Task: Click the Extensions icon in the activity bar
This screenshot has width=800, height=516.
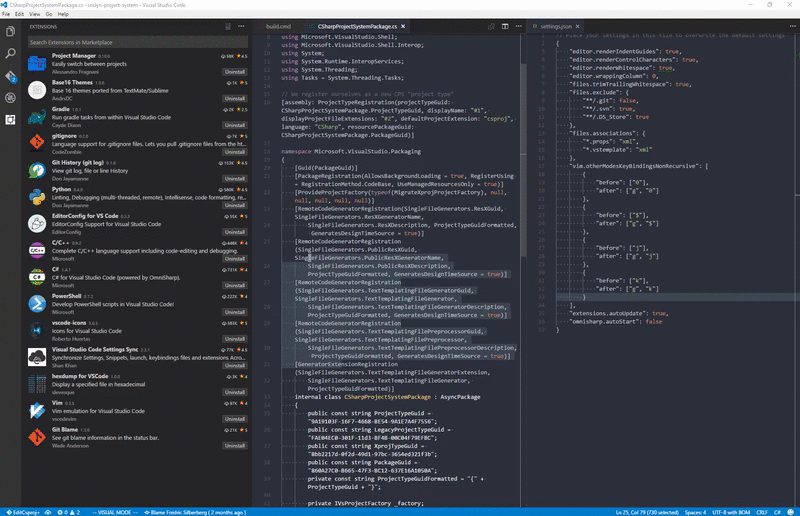Action: pos(11,120)
